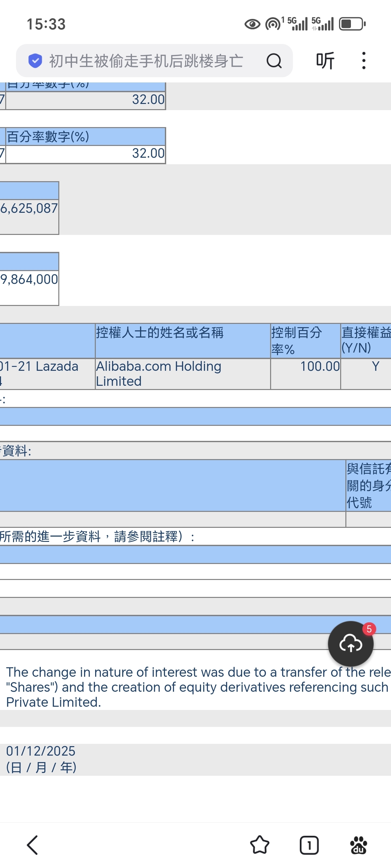The width and height of the screenshot is (391, 868).
Task: Tap the Alibaba.com Holding Limited cell
Action: [x=183, y=374]
